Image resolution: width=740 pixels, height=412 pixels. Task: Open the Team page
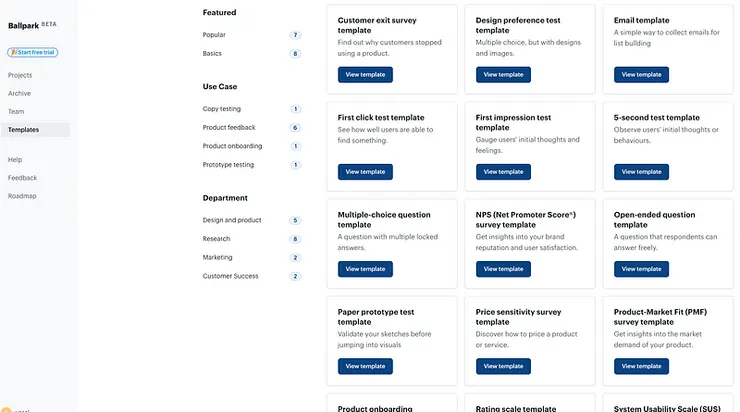click(x=16, y=112)
